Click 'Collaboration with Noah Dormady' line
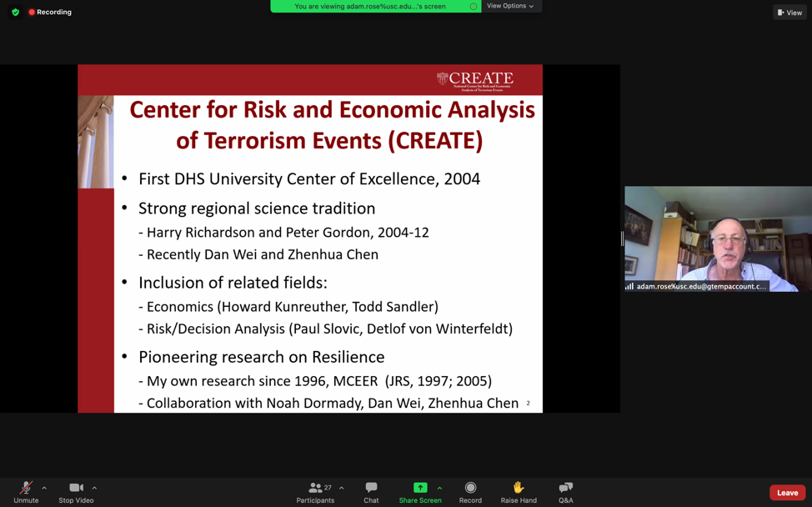 tap(333, 404)
